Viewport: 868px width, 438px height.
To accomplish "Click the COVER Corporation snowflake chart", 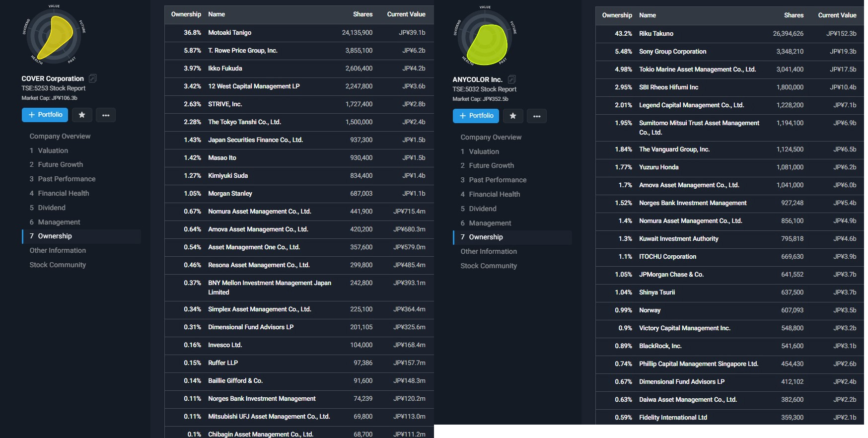I will point(54,36).
